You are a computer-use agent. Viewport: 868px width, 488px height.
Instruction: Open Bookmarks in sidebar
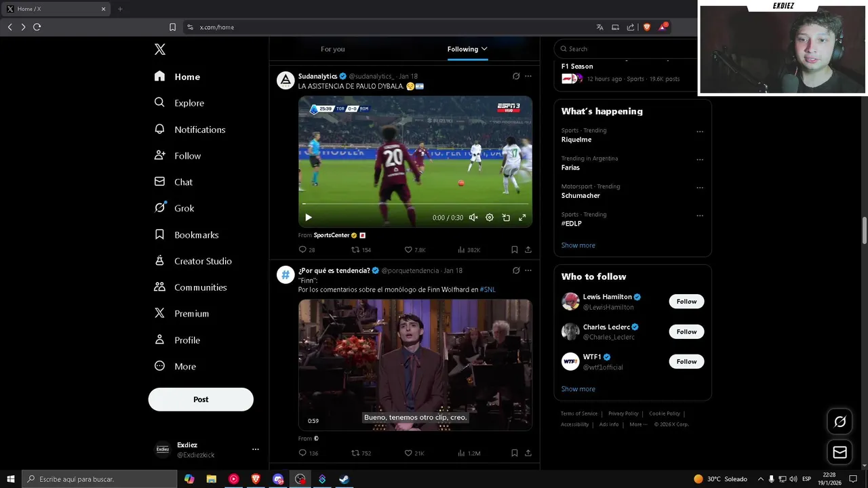186,235
